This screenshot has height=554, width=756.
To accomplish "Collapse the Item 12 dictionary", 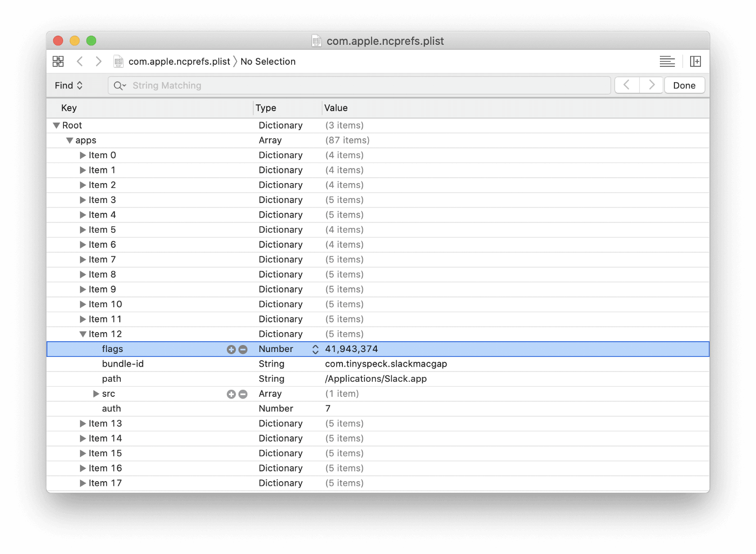I will pyautogui.click(x=83, y=334).
